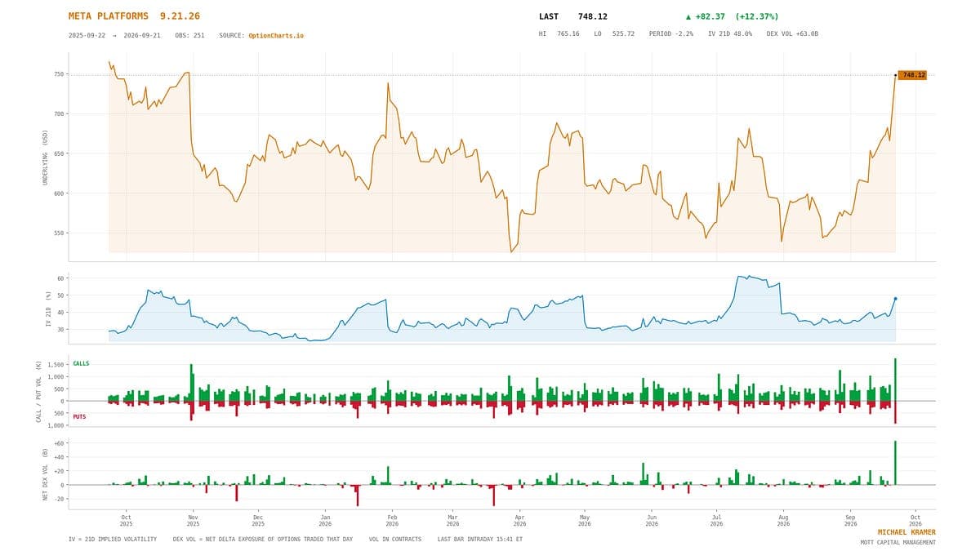Select the PERIOD -2.2% statistic
The width and height of the screenshot is (980, 551).
coord(671,33)
